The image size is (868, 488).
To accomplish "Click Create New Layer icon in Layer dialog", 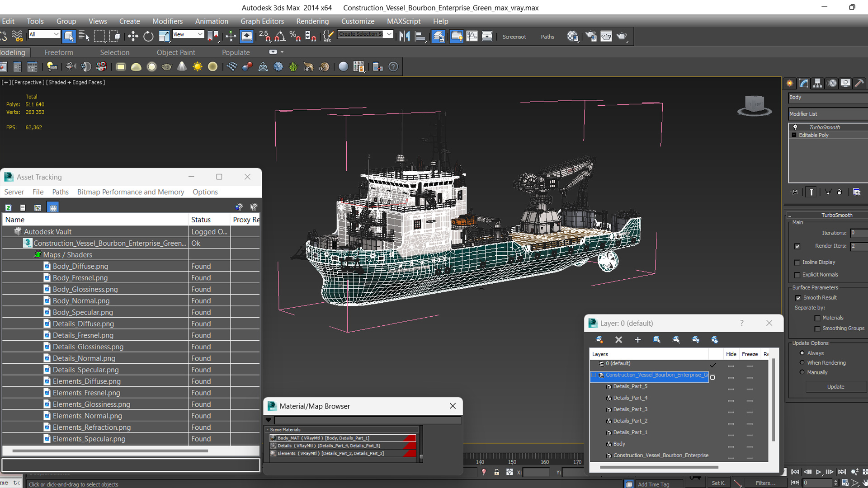I will click(599, 340).
